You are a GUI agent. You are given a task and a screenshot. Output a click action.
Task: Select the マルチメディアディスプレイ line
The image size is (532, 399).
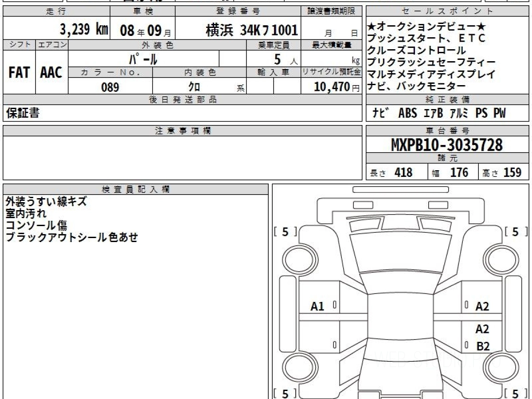[x=431, y=74]
